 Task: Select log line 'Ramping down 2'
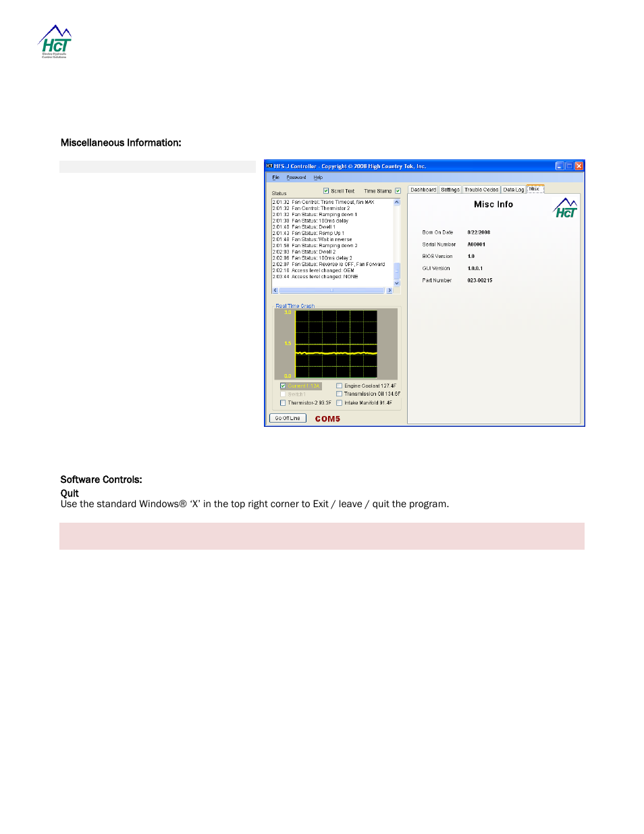[x=315, y=246]
